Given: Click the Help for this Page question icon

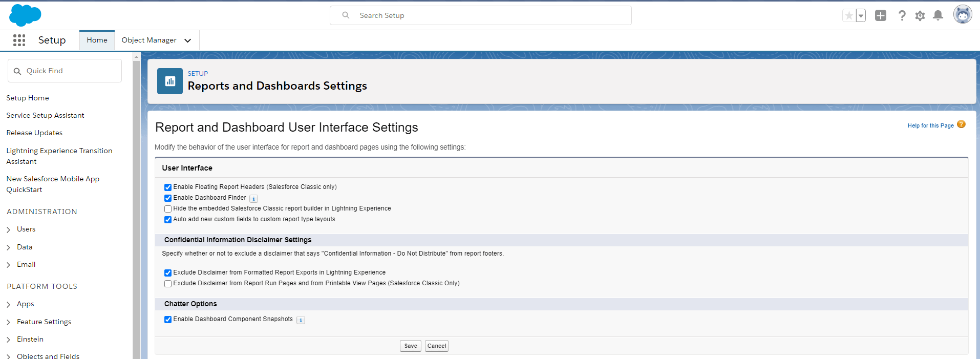Looking at the screenshot, I should click(962, 124).
